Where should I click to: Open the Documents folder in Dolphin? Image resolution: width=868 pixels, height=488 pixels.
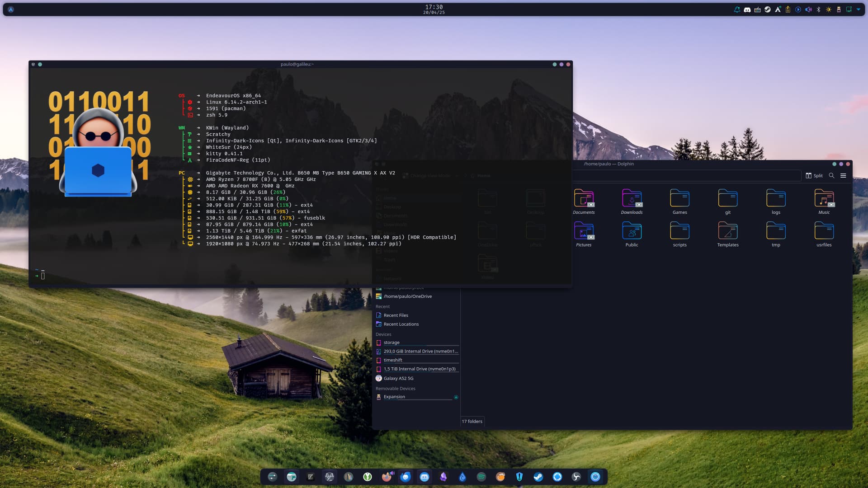[584, 202]
